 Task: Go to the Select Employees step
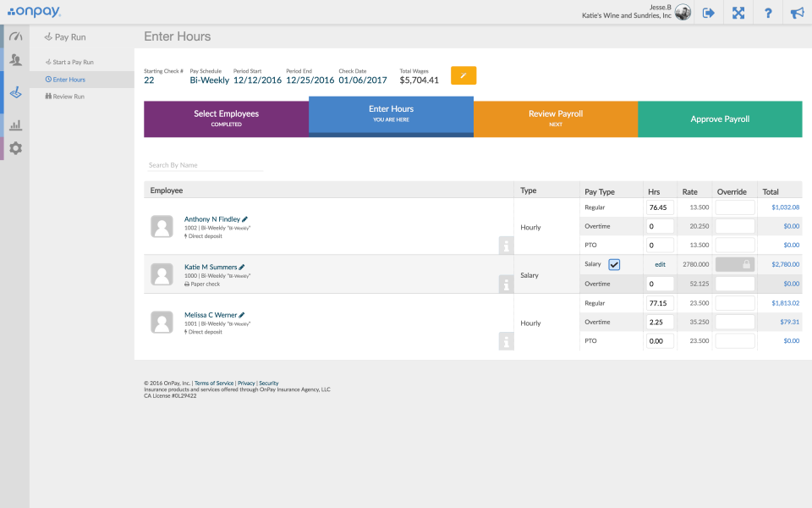(227, 119)
